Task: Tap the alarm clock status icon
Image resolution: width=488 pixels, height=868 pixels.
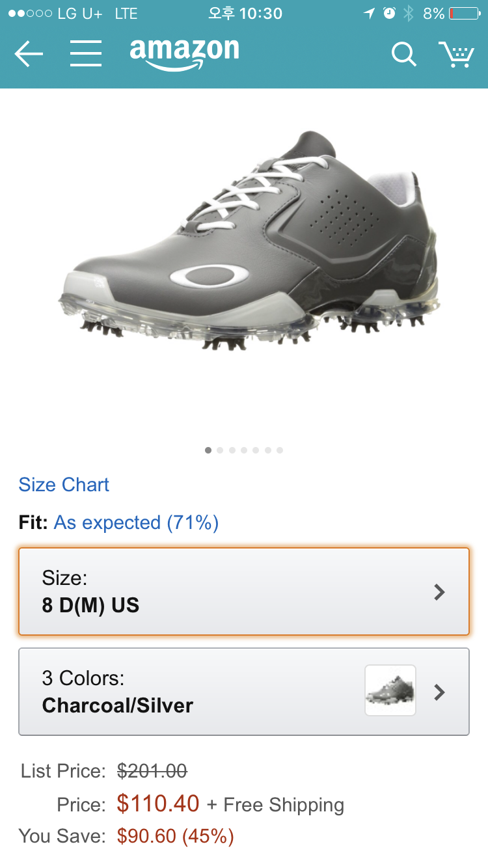Action: [389, 14]
